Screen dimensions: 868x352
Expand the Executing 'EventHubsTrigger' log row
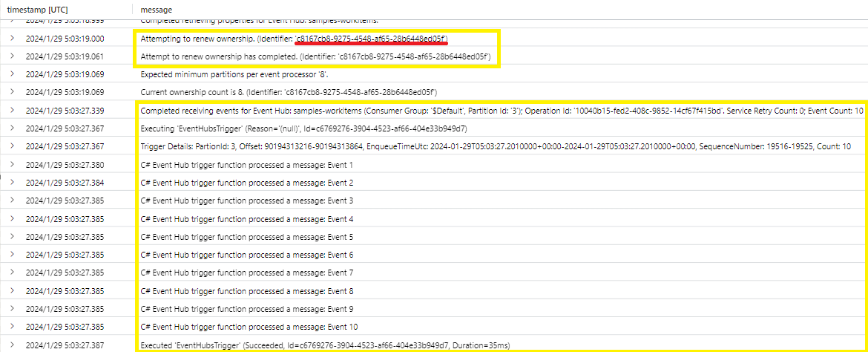click(x=12, y=128)
